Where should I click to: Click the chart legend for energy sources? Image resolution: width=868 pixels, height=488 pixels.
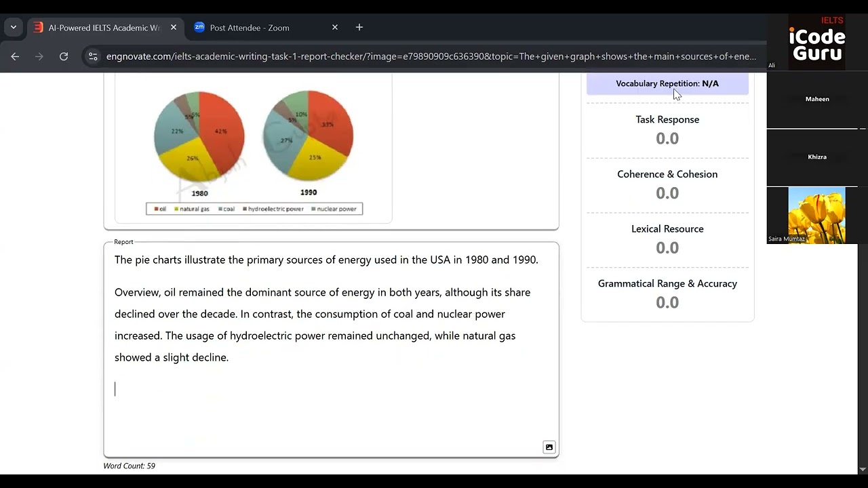click(254, 209)
